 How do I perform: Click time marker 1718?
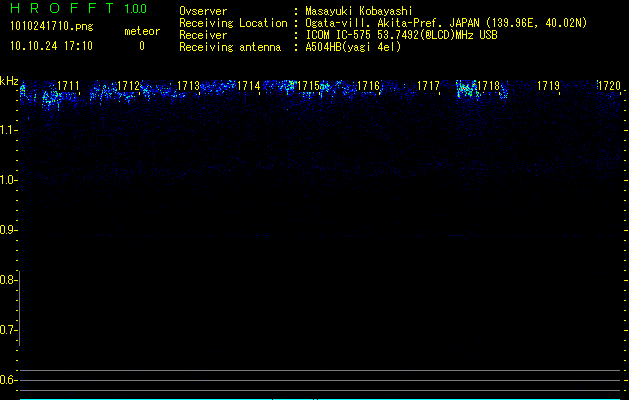(x=489, y=86)
